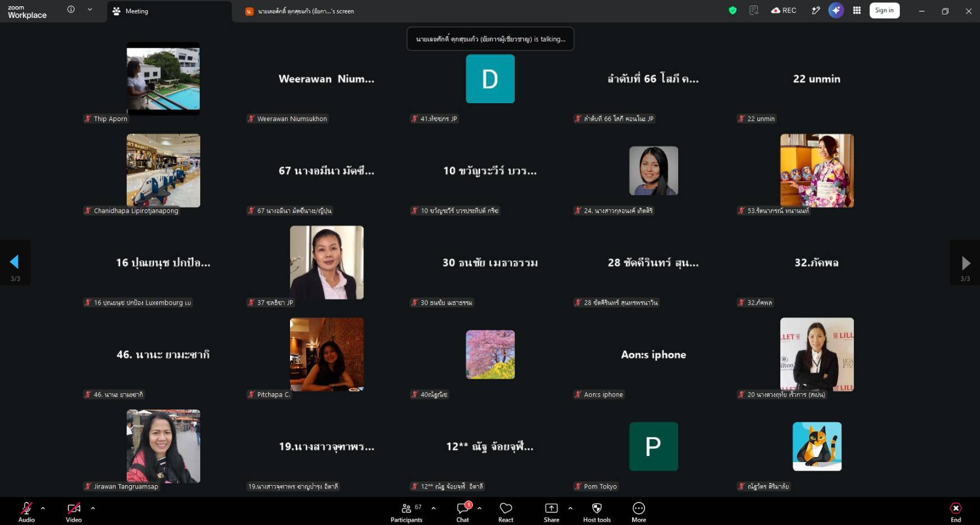Screen dimensions: 980x525
Task: Go to previous gallery page arrow
Action: coord(15,262)
